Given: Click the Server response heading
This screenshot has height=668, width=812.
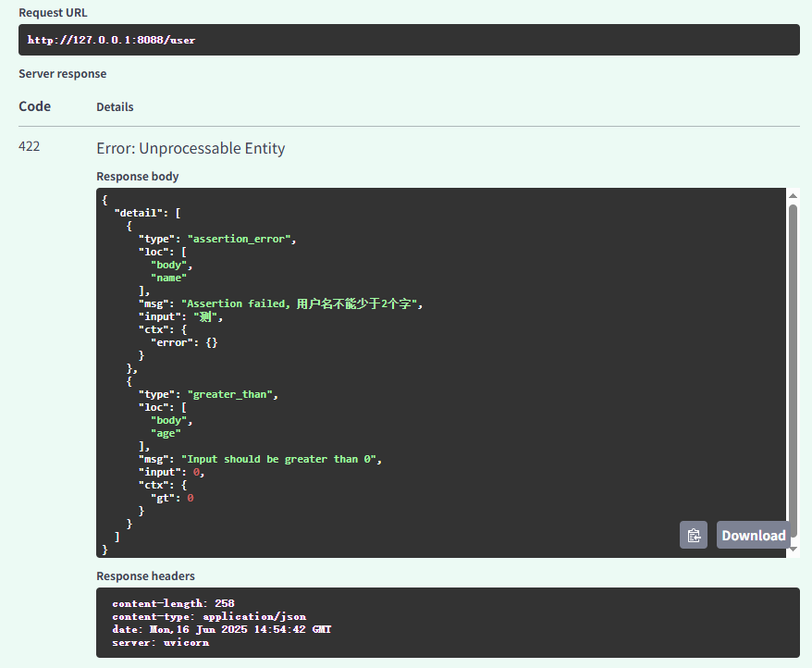Looking at the screenshot, I should click(x=63, y=74).
